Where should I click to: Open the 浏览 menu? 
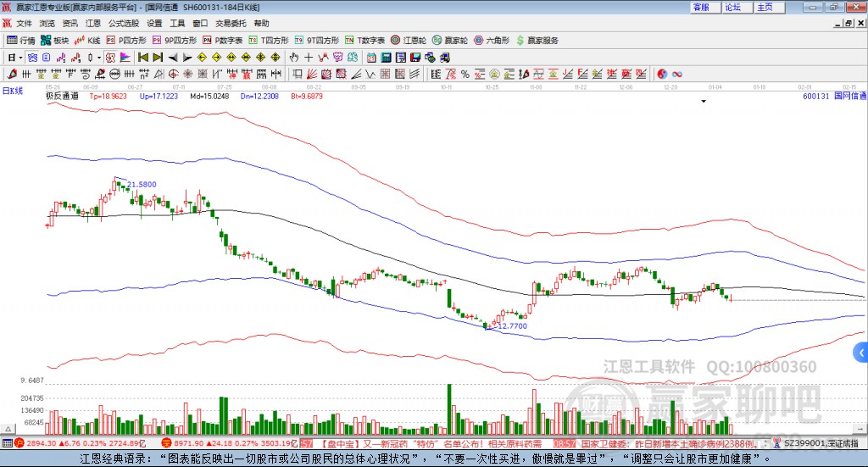47,23
